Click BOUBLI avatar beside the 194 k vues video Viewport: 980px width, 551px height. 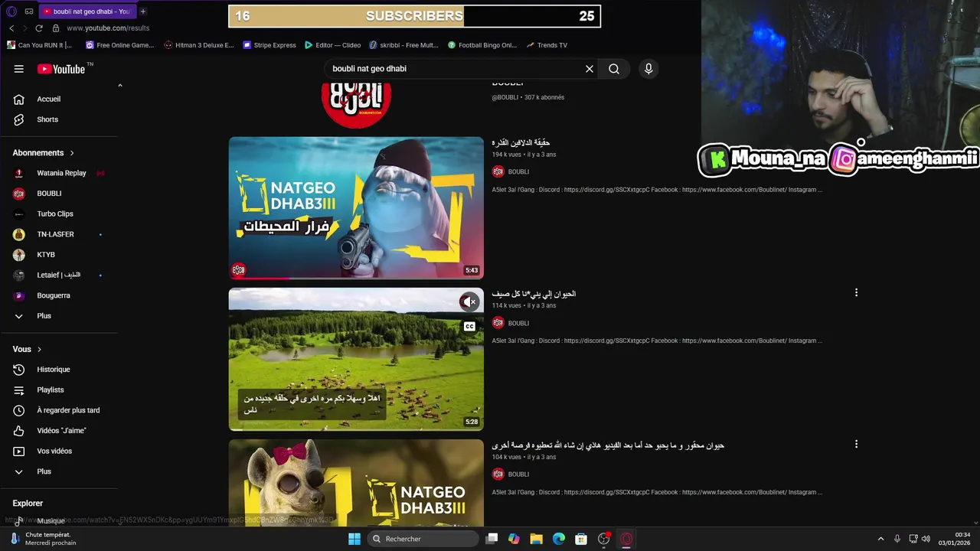coord(498,171)
